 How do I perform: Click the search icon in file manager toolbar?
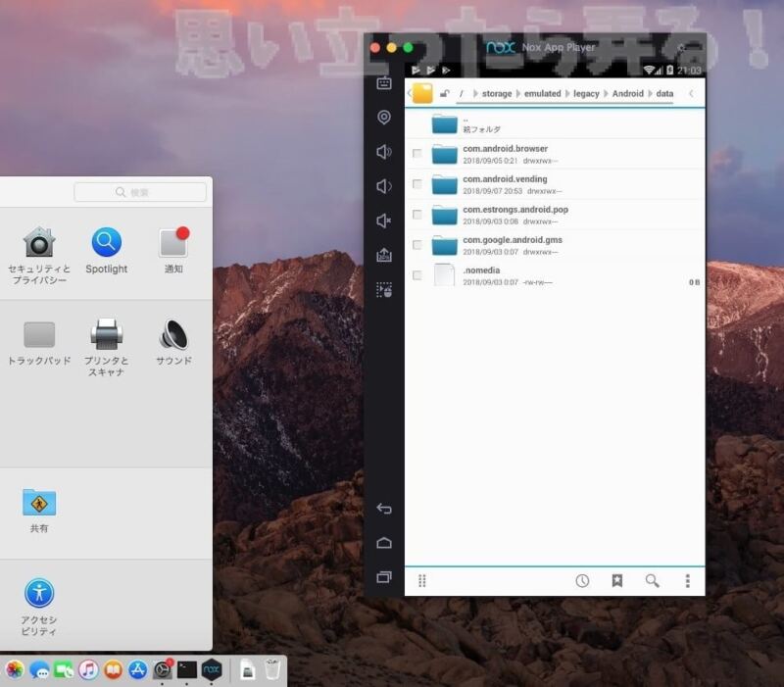click(x=652, y=580)
